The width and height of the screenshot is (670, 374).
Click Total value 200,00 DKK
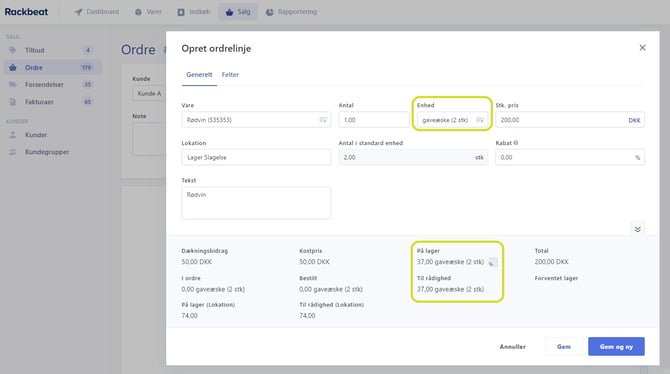coord(551,262)
